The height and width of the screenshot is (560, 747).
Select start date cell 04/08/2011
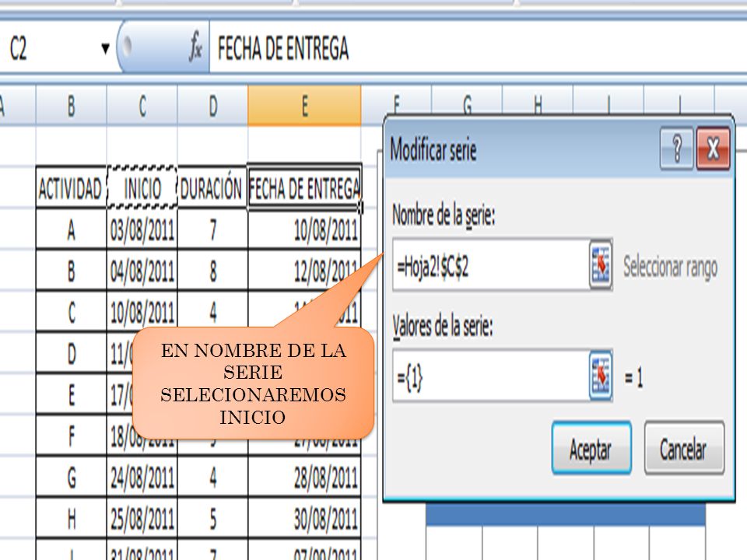[142, 271]
